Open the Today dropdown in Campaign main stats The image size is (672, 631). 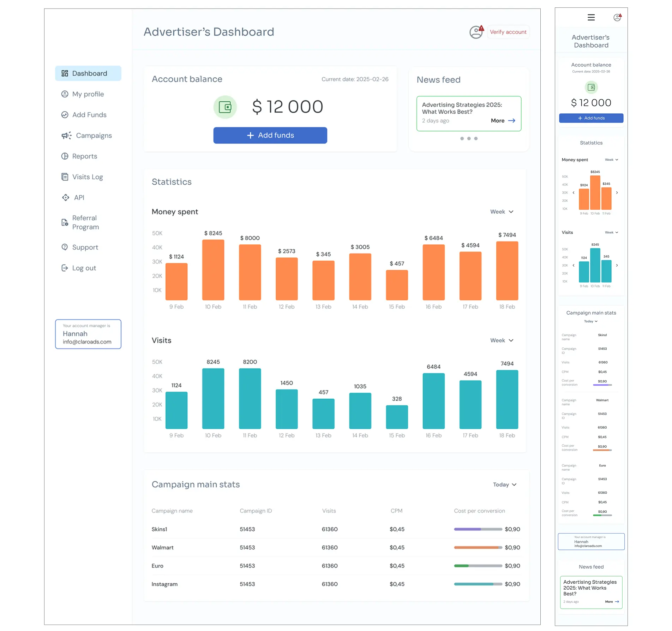click(504, 484)
